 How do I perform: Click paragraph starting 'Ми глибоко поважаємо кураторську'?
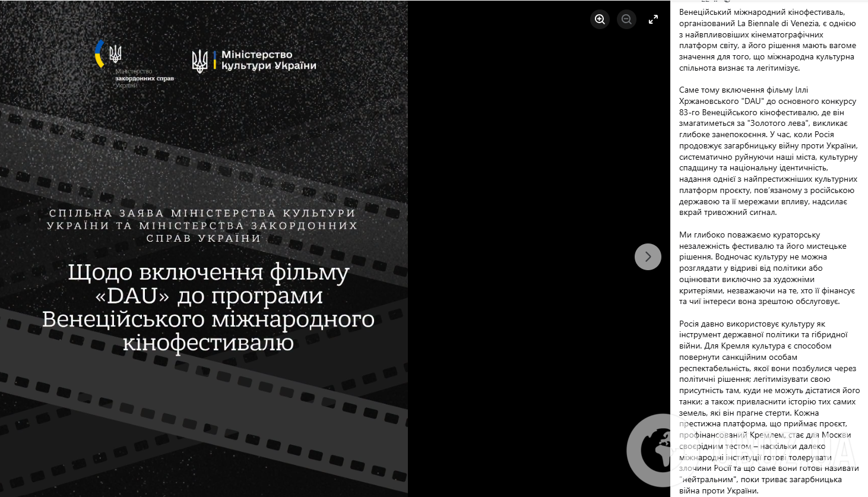768,268
